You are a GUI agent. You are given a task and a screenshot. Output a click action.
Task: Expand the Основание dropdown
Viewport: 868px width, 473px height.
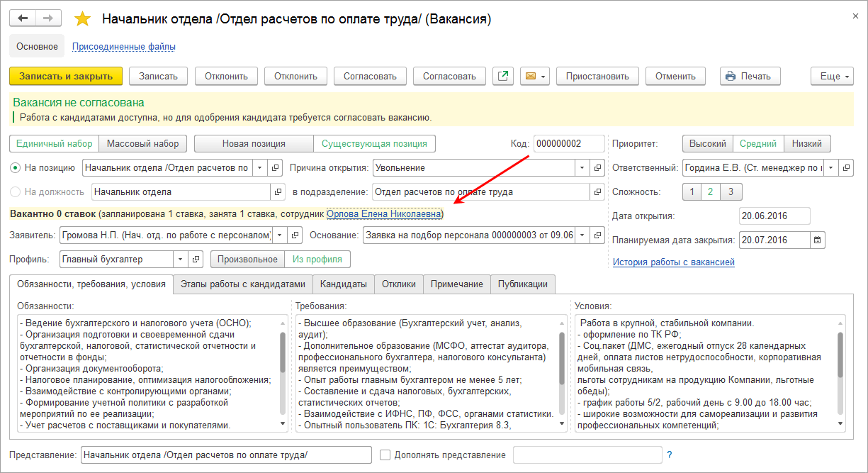coord(582,235)
